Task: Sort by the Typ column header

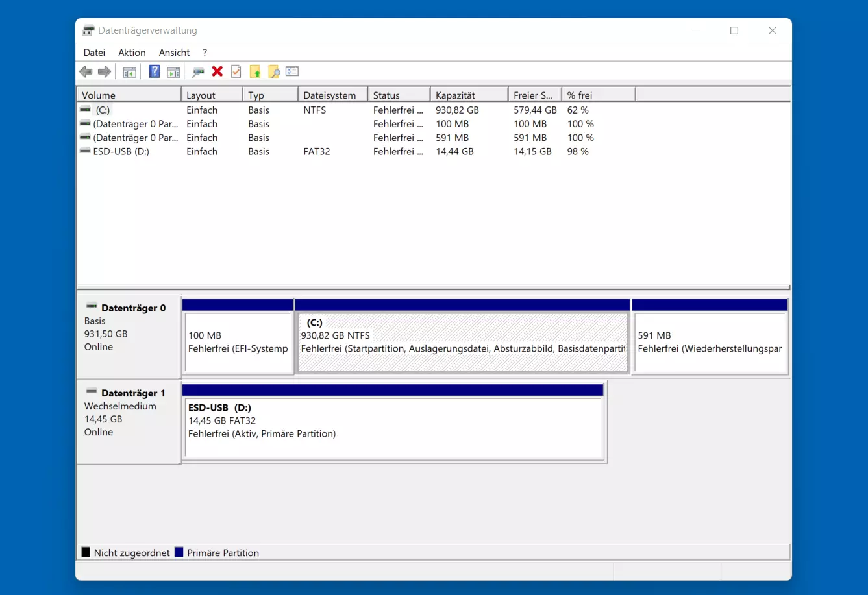Action: point(270,95)
